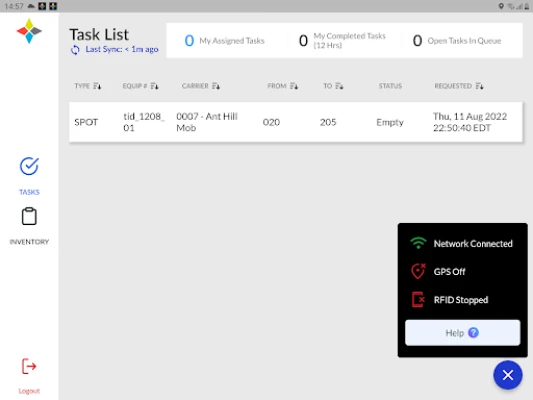Viewport: 533px width, 400px height.
Task: Click the colorful app logo
Action: coord(29,31)
